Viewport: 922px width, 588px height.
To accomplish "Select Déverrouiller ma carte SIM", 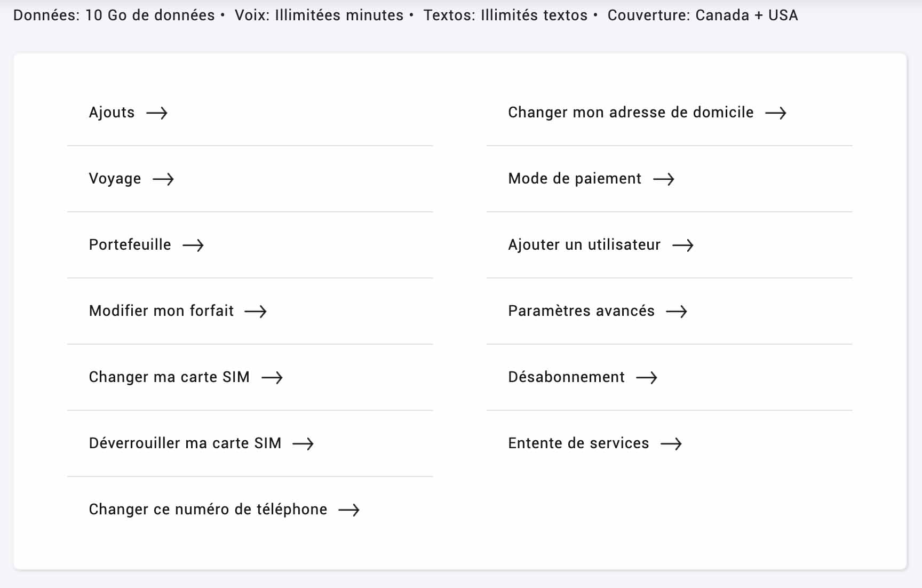I will point(201,443).
